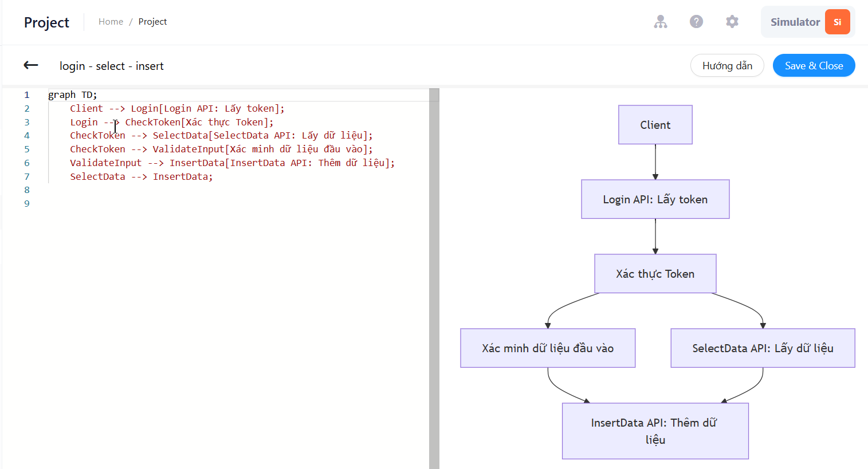Click the Hướng dẫn button
Viewport: 868px width, 469px height.
tap(727, 65)
